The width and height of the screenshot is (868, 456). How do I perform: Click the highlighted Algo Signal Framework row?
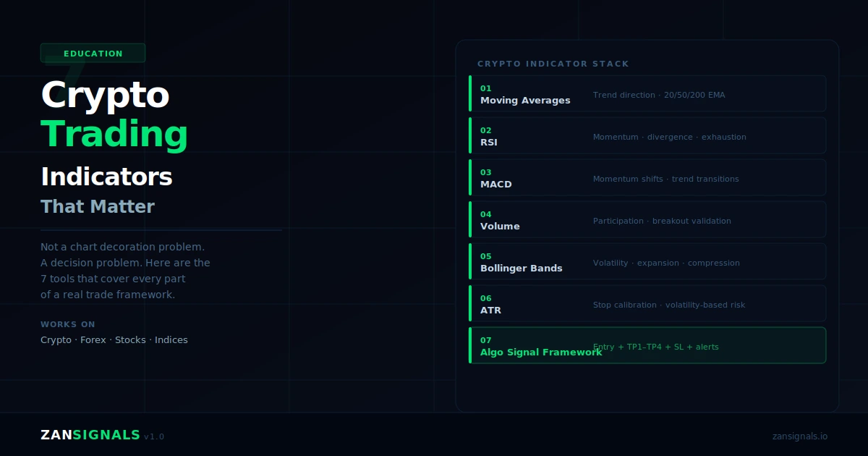pos(647,345)
